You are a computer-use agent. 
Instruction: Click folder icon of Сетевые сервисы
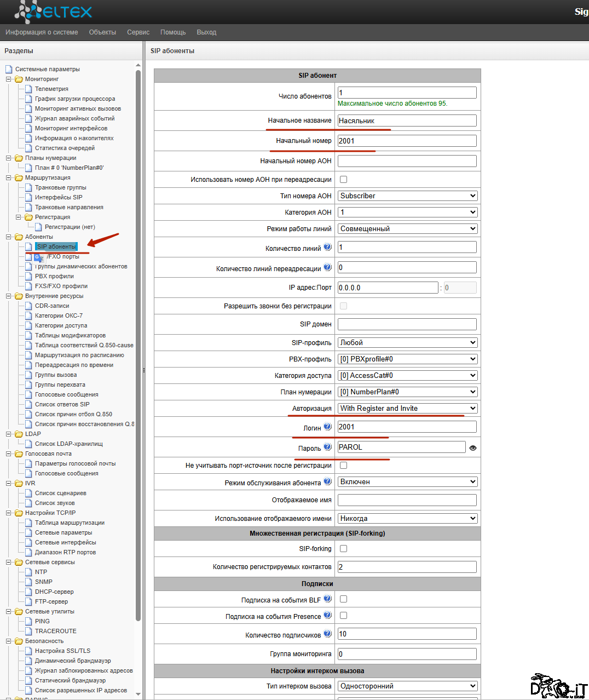point(19,562)
